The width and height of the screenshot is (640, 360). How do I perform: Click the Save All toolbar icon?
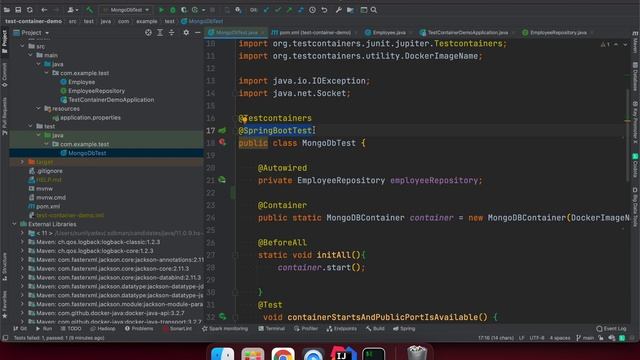[x=18, y=10]
